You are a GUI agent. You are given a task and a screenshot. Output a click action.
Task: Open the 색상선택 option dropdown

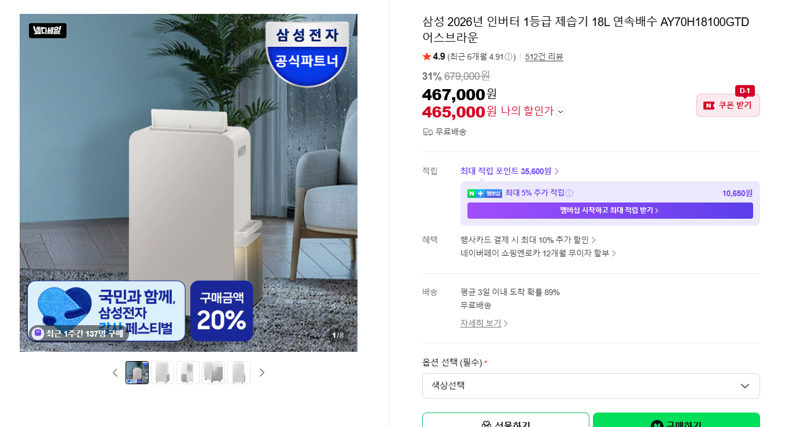[x=591, y=386]
